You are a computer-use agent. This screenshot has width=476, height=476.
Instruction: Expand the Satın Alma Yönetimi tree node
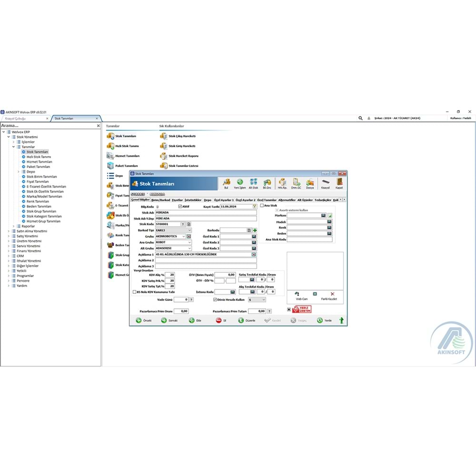pos(8,231)
